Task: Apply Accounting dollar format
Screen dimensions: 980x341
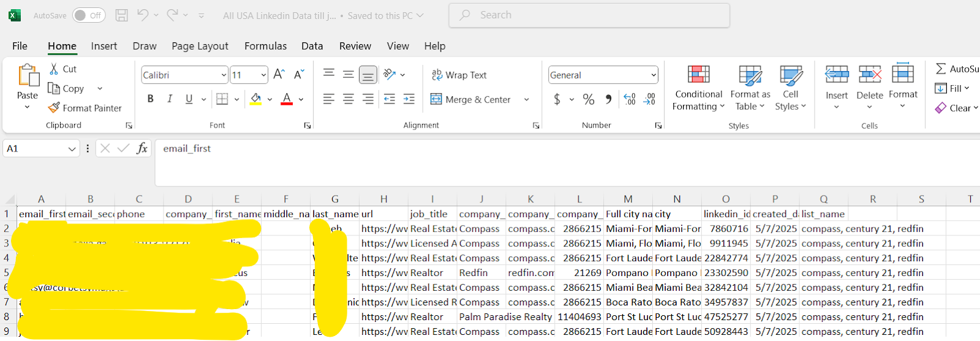Action: pyautogui.click(x=557, y=99)
